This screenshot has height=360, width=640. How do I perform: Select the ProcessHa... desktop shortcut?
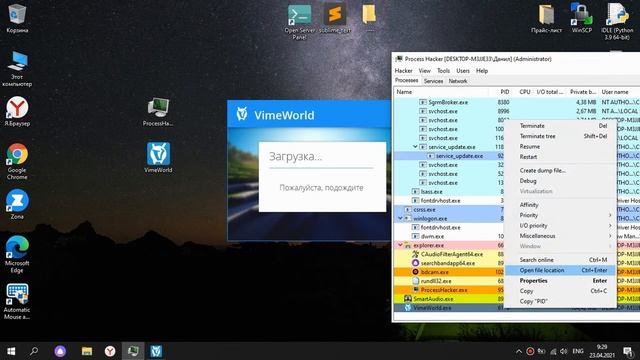[158, 112]
